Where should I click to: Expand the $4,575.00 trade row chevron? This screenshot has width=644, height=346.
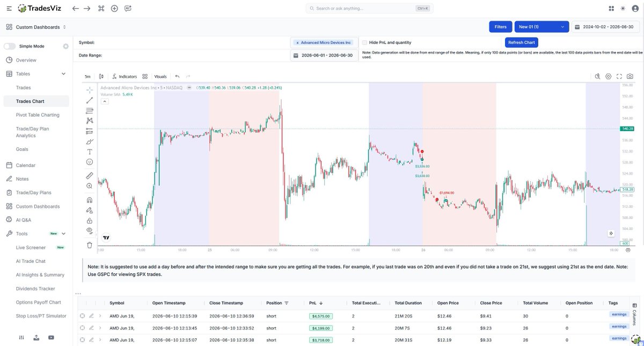click(100, 316)
